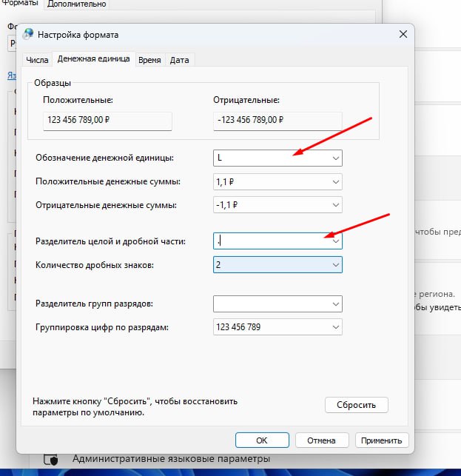This screenshot has width=461, height=476.
Task: Expand the Отрицательные денежные суммы dropdown arrow
Action: pos(336,205)
